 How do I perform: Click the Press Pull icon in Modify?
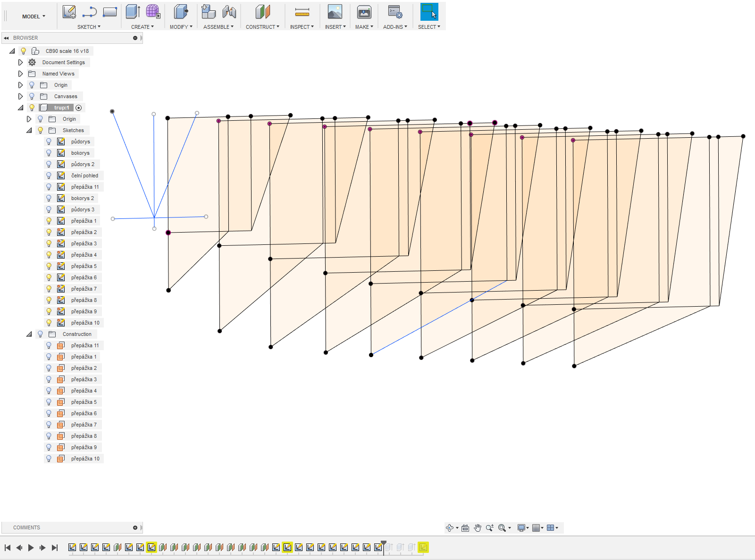coord(180,12)
